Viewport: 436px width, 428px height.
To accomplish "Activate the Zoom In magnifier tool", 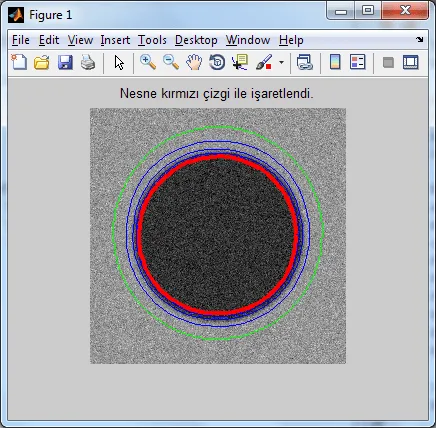I will pos(148,62).
